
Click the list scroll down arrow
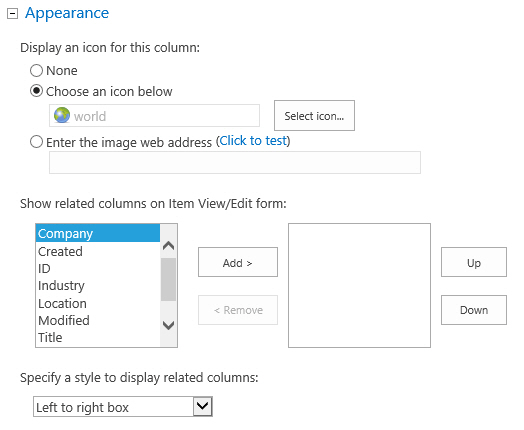(x=168, y=325)
